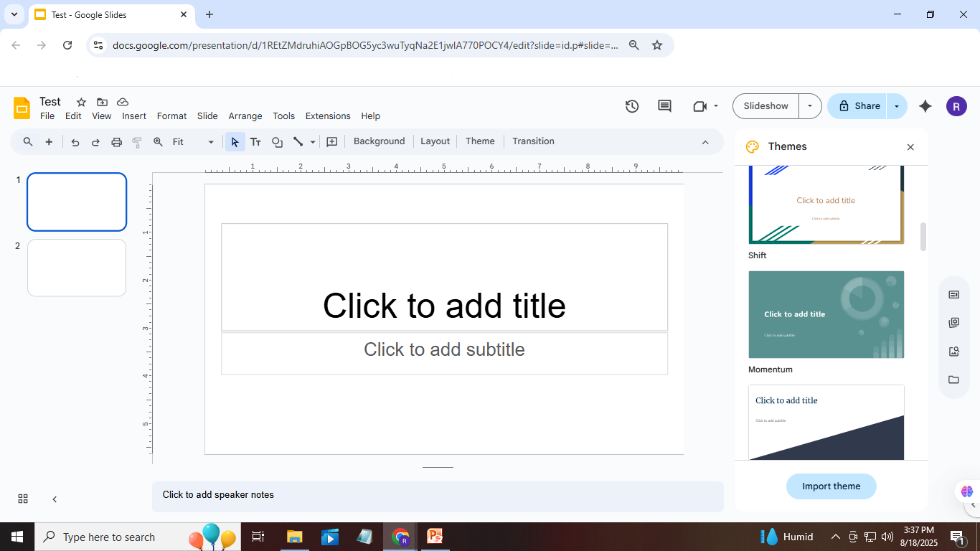The height and width of the screenshot is (551, 980).
Task: Open grid view of slides
Action: (x=23, y=499)
